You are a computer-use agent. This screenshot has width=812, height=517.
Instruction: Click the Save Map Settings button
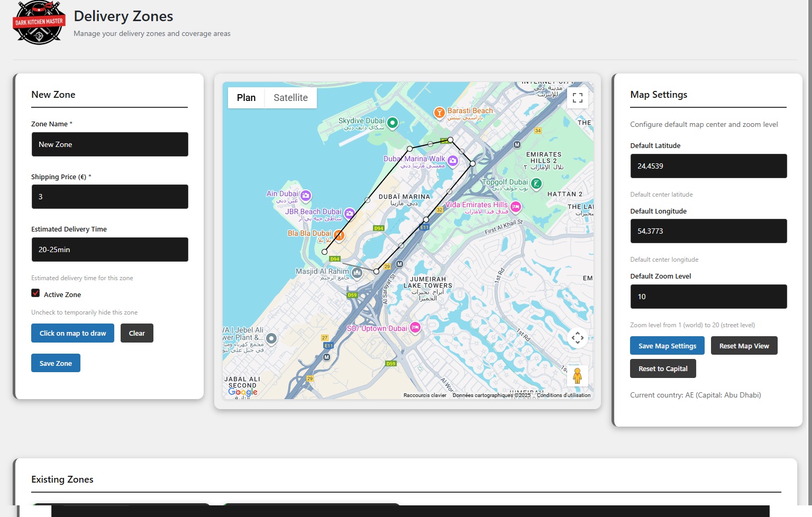667,346
